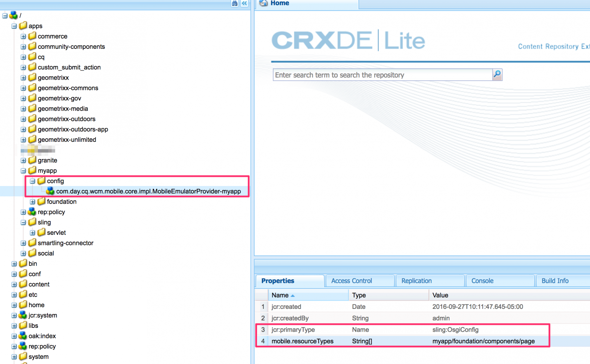The height and width of the screenshot is (364, 590).
Task: Expand the geometrixx-outdoors folder
Action: (23, 119)
